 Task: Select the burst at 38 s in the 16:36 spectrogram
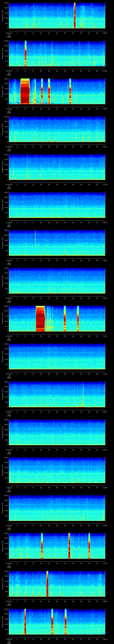point(69,546)
